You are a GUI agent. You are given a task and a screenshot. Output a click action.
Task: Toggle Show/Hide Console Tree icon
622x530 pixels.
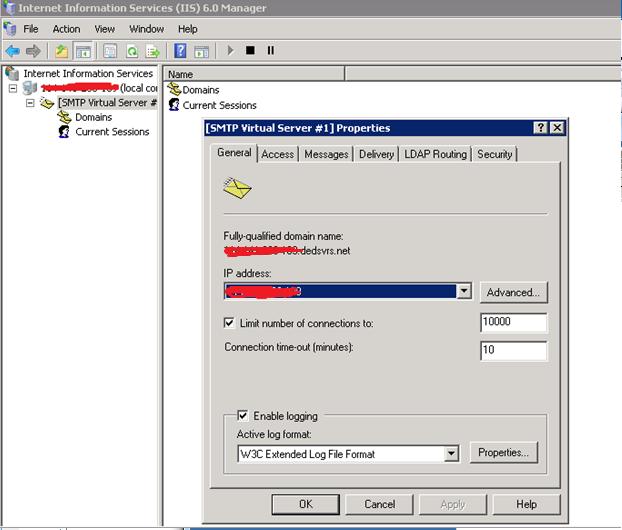83,51
